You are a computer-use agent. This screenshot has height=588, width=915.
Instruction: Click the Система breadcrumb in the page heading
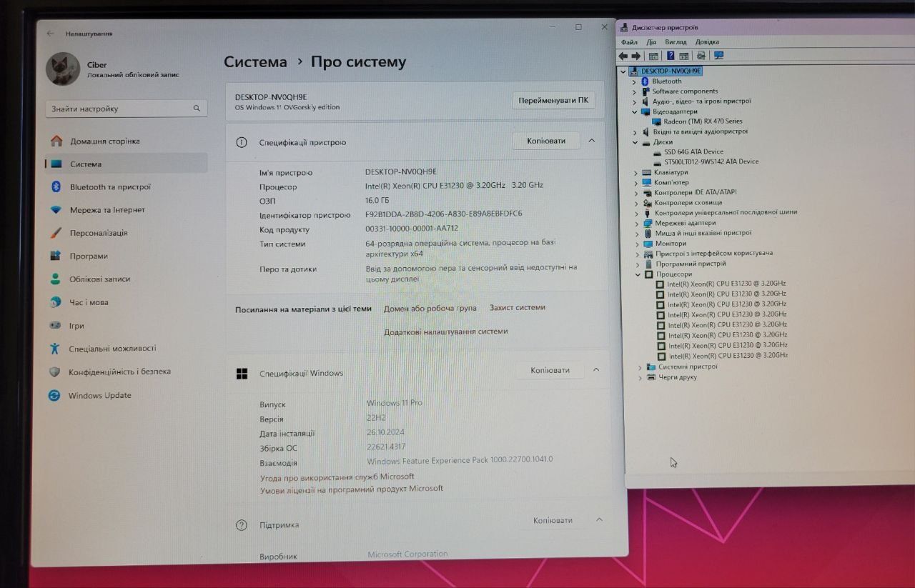[x=255, y=62]
